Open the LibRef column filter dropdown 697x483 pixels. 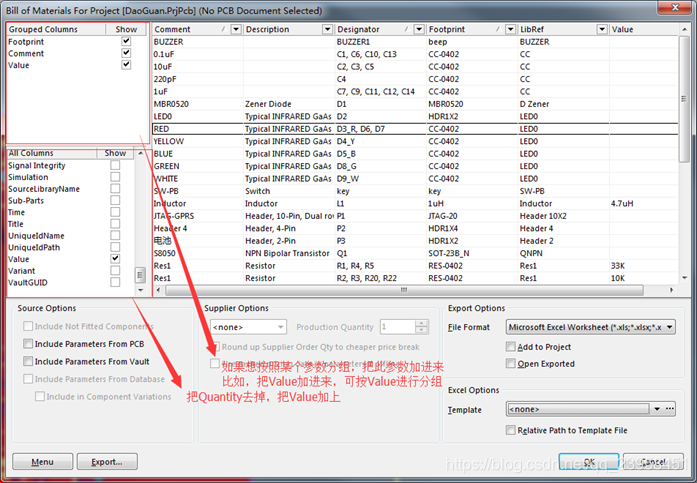pyautogui.click(x=602, y=29)
